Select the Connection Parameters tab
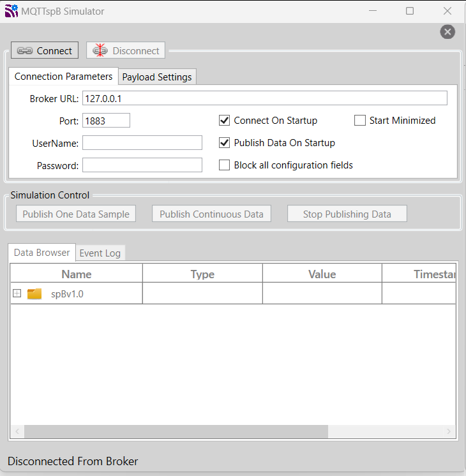 [x=63, y=76]
